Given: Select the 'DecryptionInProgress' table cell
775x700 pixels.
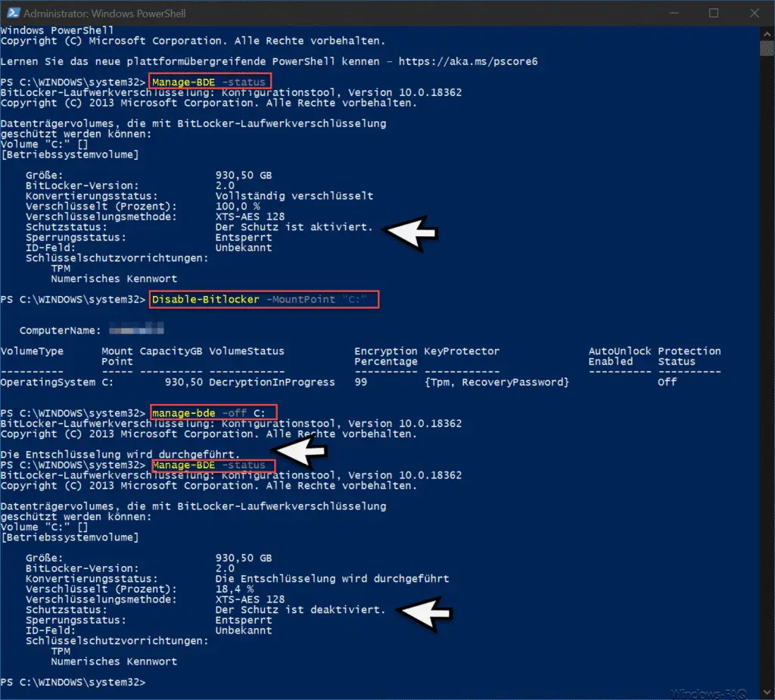Looking at the screenshot, I should (272, 382).
